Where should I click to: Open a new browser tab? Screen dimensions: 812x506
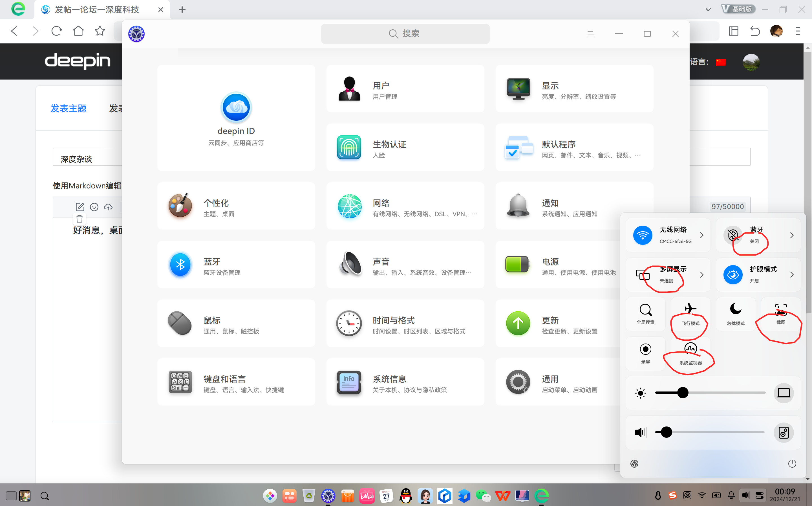point(182,9)
